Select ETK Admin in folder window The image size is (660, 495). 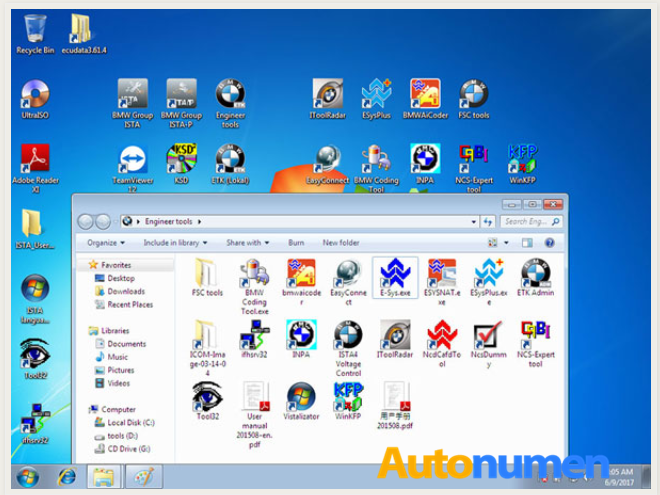pyautogui.click(x=535, y=278)
